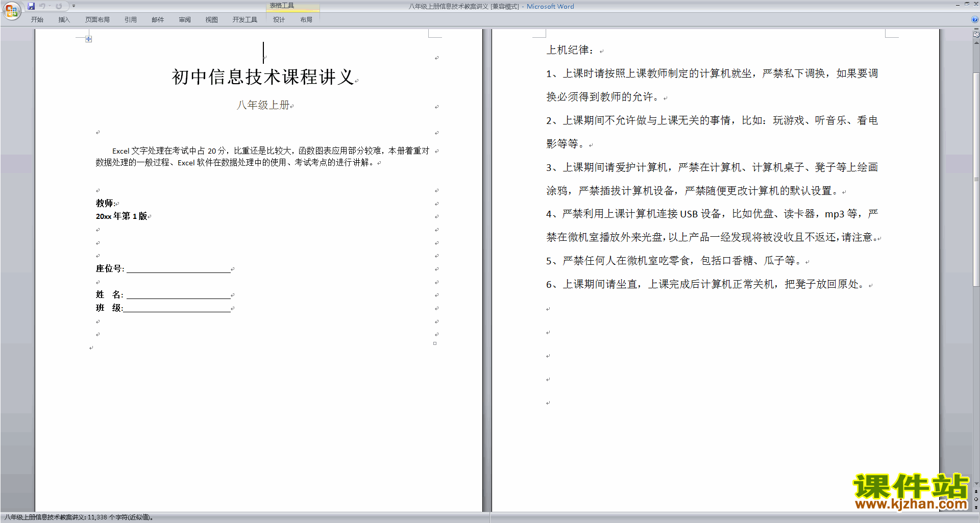This screenshot has width=980, height=523.
Task: Open the 开始 ribbon tab
Action: (x=37, y=19)
